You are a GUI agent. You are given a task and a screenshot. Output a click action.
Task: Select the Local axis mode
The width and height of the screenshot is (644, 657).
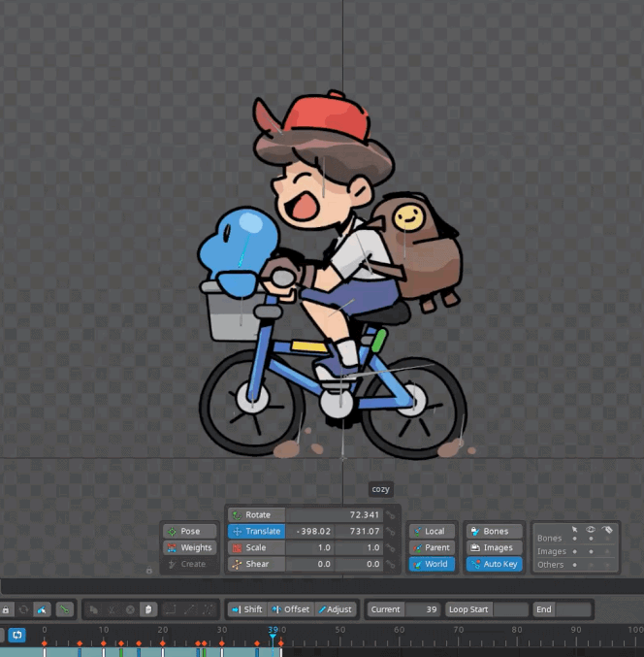pos(431,532)
